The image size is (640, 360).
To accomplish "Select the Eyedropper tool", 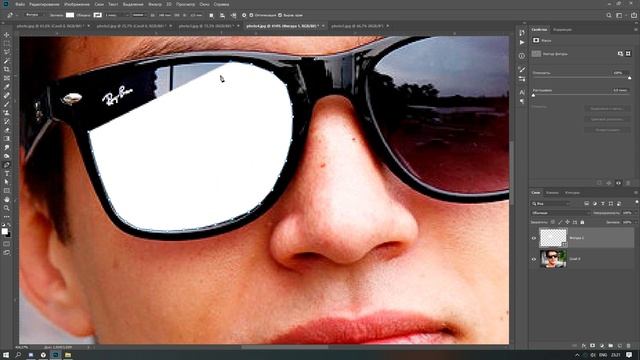I will [7, 87].
